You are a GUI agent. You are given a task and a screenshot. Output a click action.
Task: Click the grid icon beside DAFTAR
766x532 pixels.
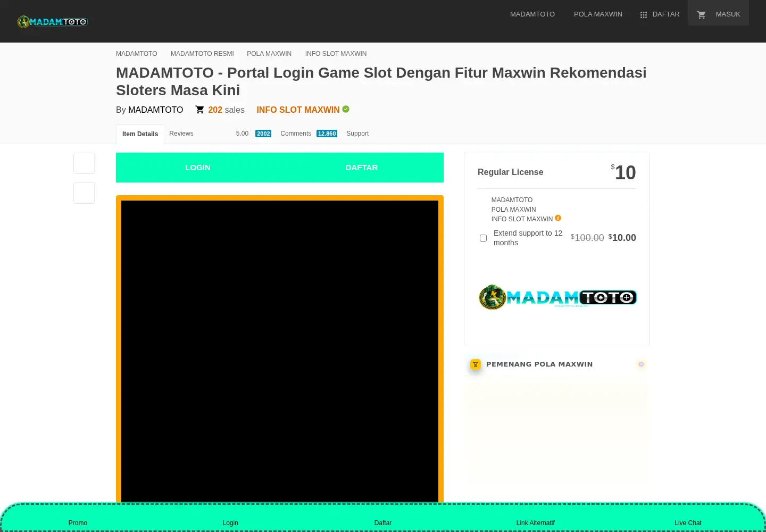point(644,15)
